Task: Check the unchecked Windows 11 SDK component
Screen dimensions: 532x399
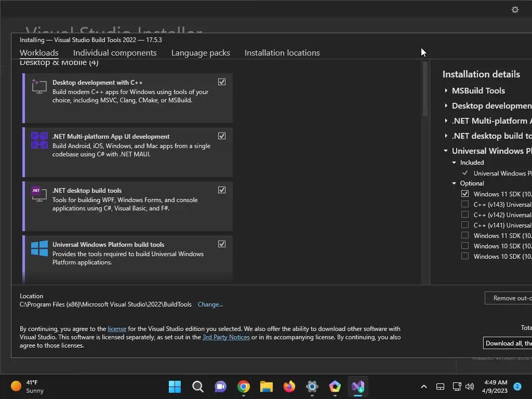Action: [x=465, y=235]
